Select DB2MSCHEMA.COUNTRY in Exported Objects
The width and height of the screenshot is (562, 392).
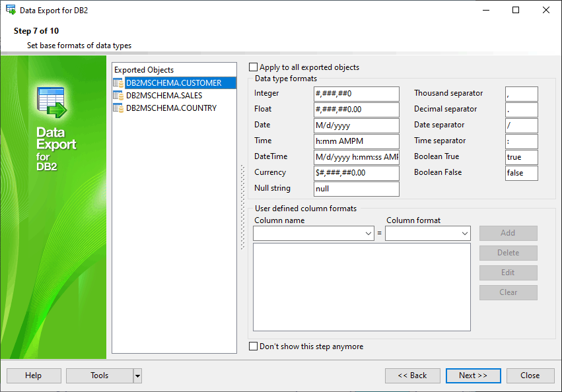171,108
